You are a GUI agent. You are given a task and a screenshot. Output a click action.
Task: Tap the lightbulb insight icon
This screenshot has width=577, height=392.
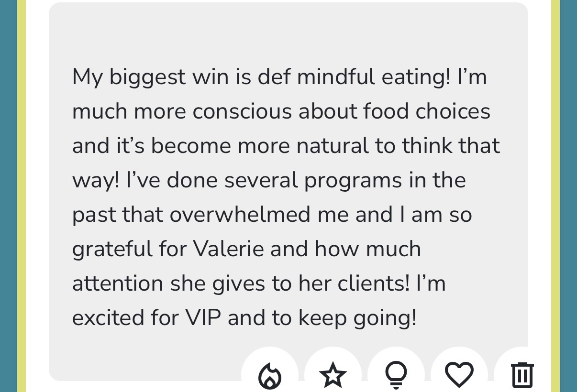396,374
